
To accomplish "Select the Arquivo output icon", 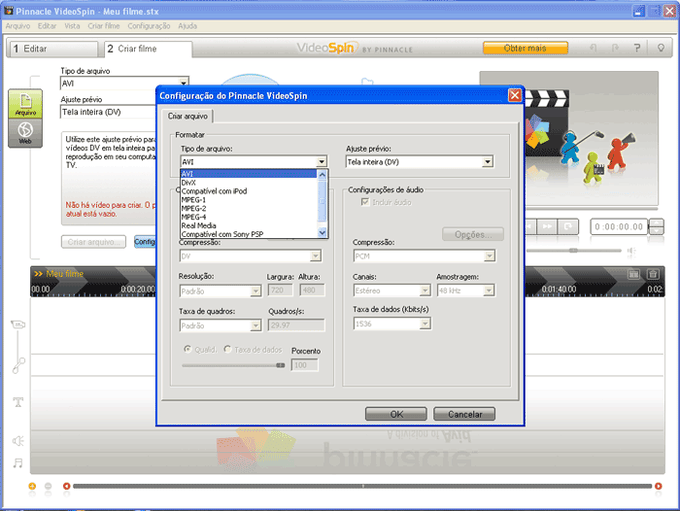I will click(25, 103).
